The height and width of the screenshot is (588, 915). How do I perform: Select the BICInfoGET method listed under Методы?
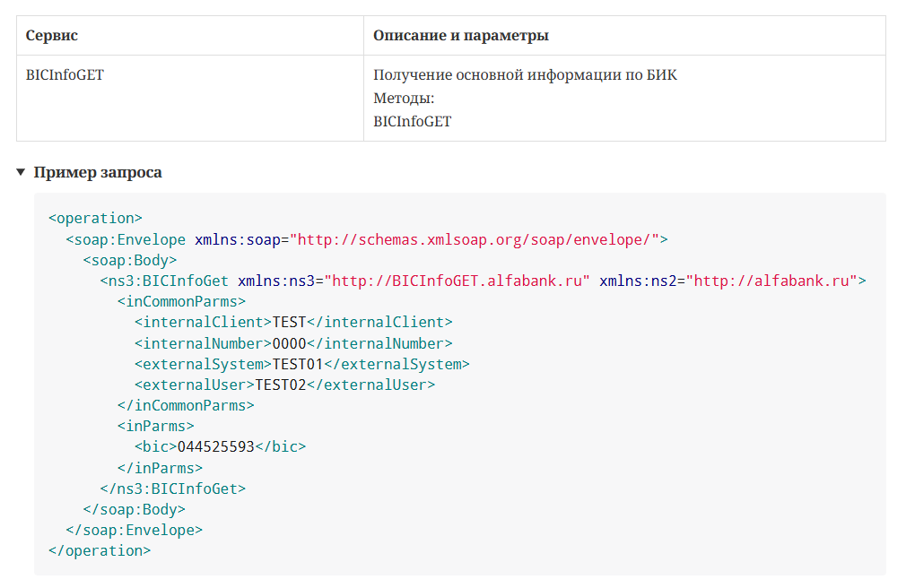pos(413,121)
